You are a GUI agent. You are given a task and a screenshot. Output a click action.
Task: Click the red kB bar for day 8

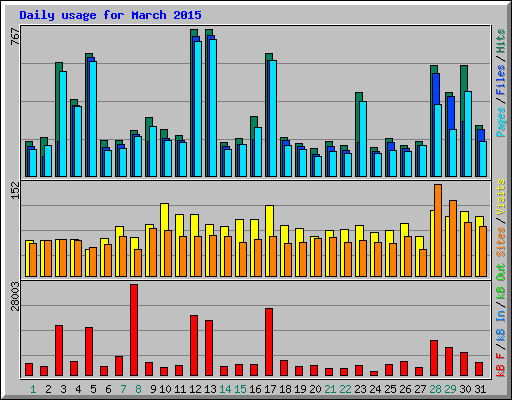(x=134, y=330)
